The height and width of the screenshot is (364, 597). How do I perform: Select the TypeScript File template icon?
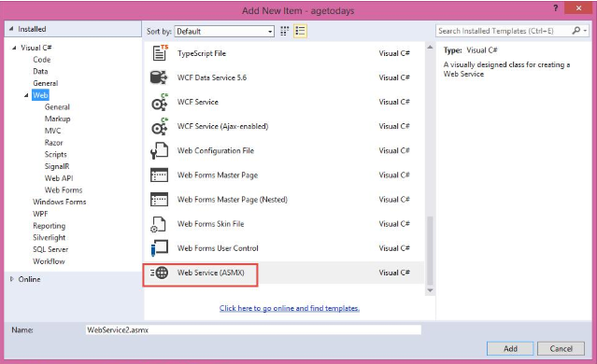point(160,53)
